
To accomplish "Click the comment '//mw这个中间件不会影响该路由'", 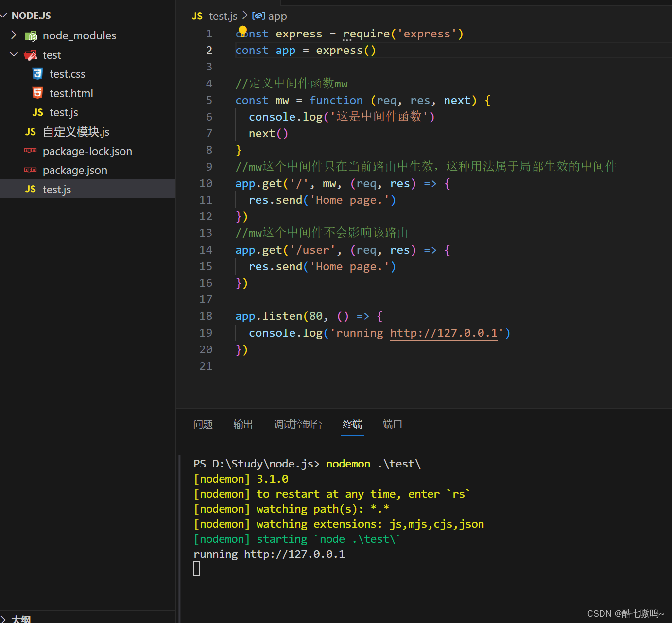I will point(322,233).
